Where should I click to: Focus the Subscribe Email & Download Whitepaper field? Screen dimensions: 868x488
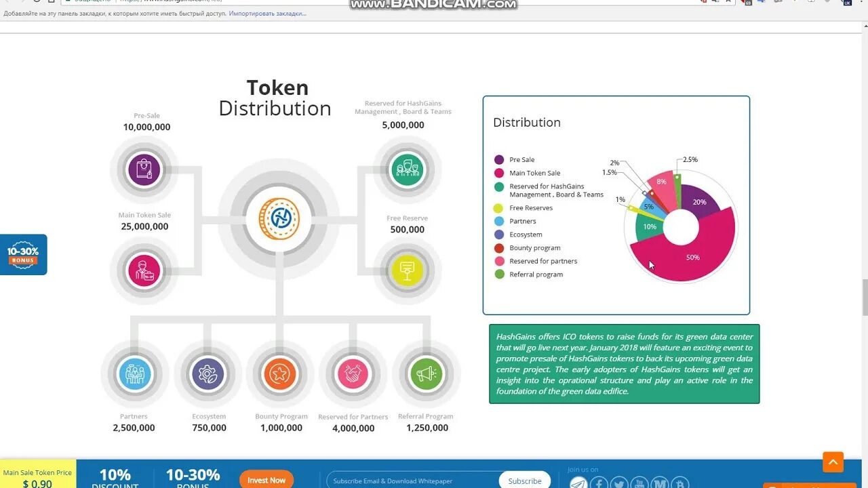tap(414, 481)
